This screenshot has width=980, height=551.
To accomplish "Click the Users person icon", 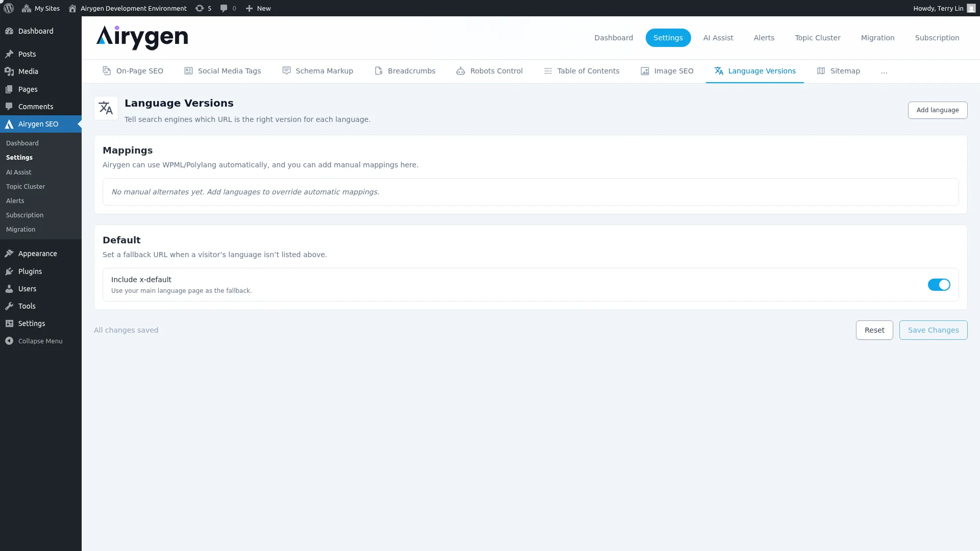I will tap(9, 289).
